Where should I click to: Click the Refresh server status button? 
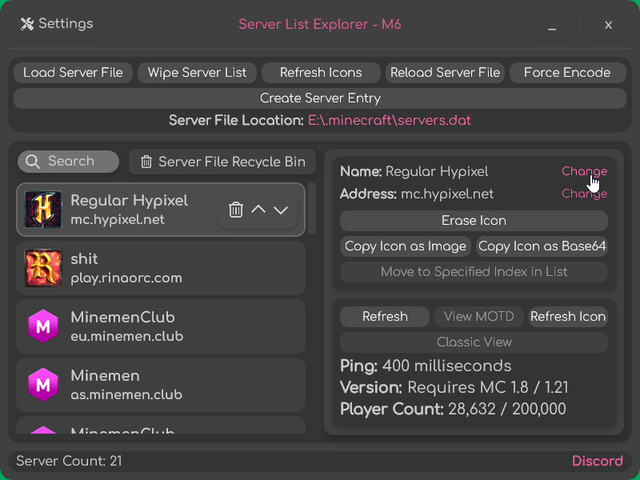click(384, 317)
